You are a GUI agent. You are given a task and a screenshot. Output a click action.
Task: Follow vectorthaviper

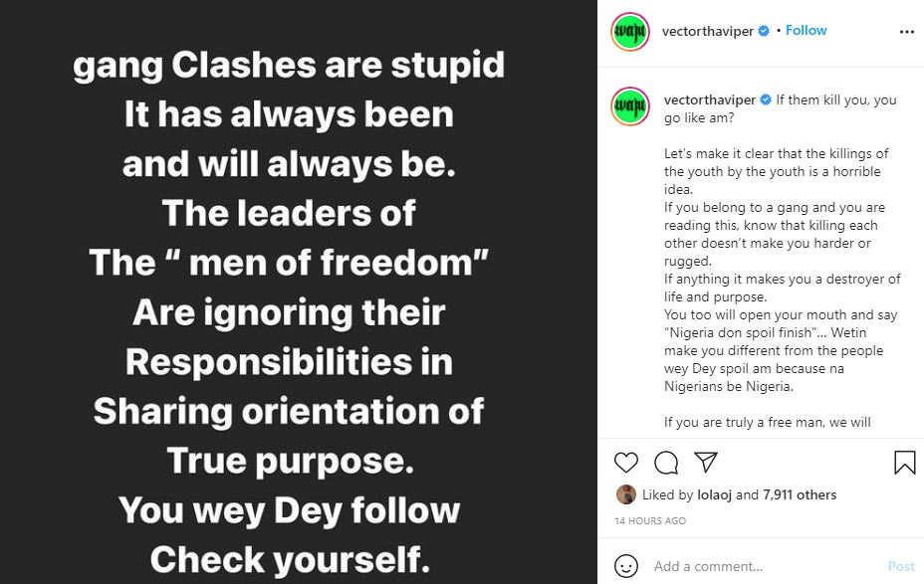(807, 30)
